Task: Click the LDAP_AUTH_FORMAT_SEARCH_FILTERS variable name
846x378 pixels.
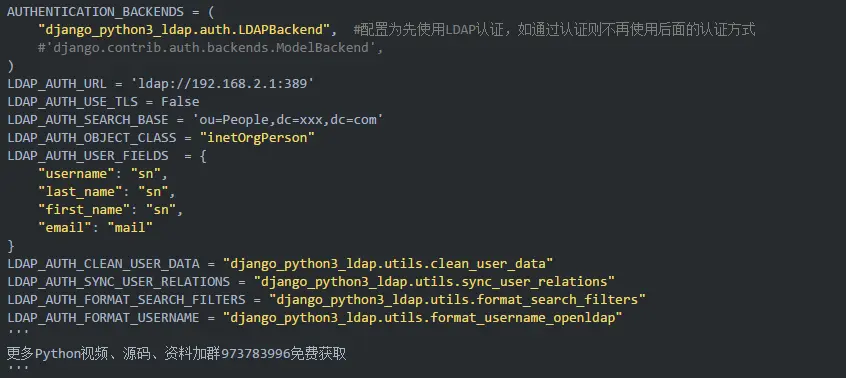Action: (126, 300)
